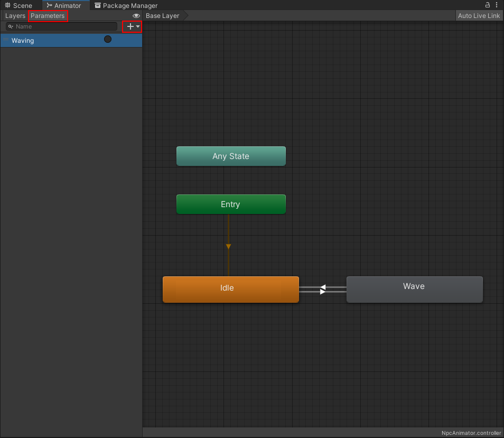Fire the Waving trigger radio circle
Viewport: 504px width, 438px height.
108,39
